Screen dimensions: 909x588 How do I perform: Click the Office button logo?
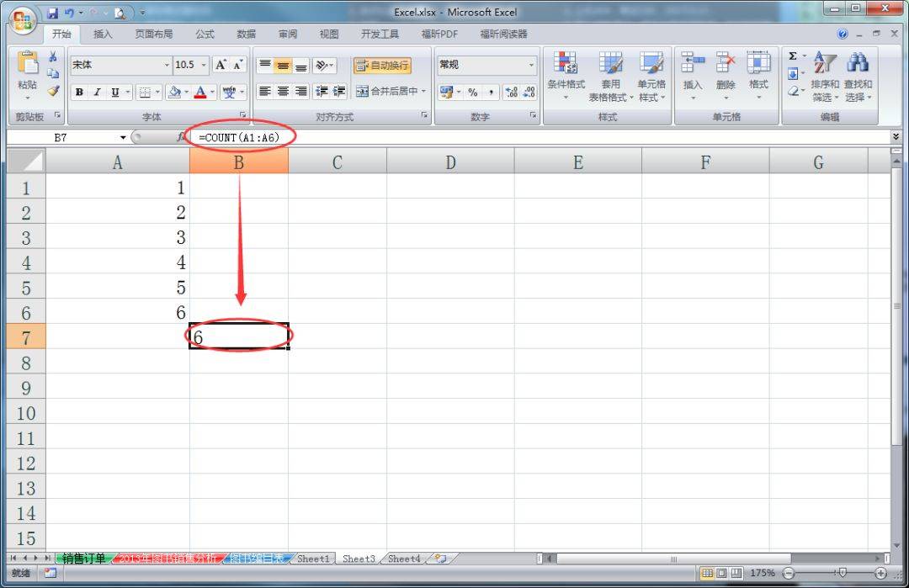pos(23,21)
